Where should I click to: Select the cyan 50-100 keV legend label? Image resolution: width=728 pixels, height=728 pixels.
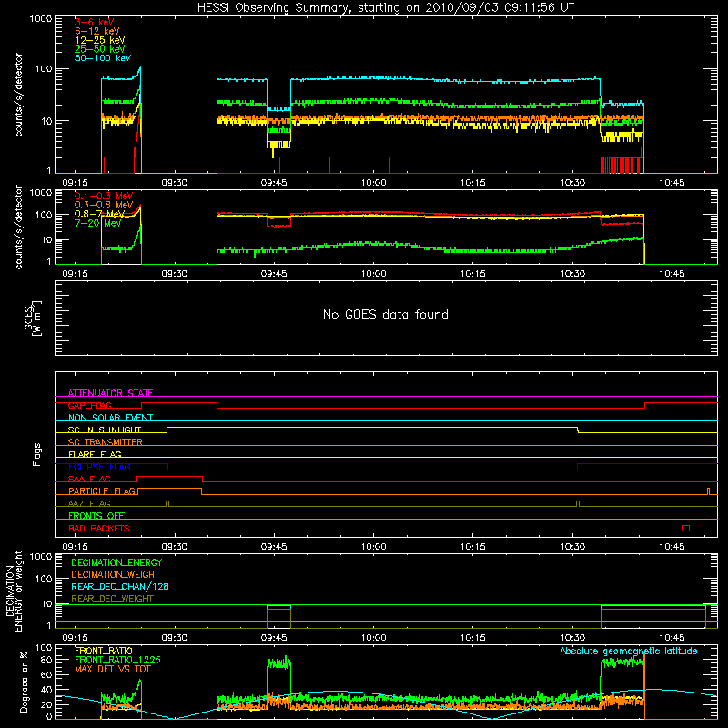click(x=103, y=58)
